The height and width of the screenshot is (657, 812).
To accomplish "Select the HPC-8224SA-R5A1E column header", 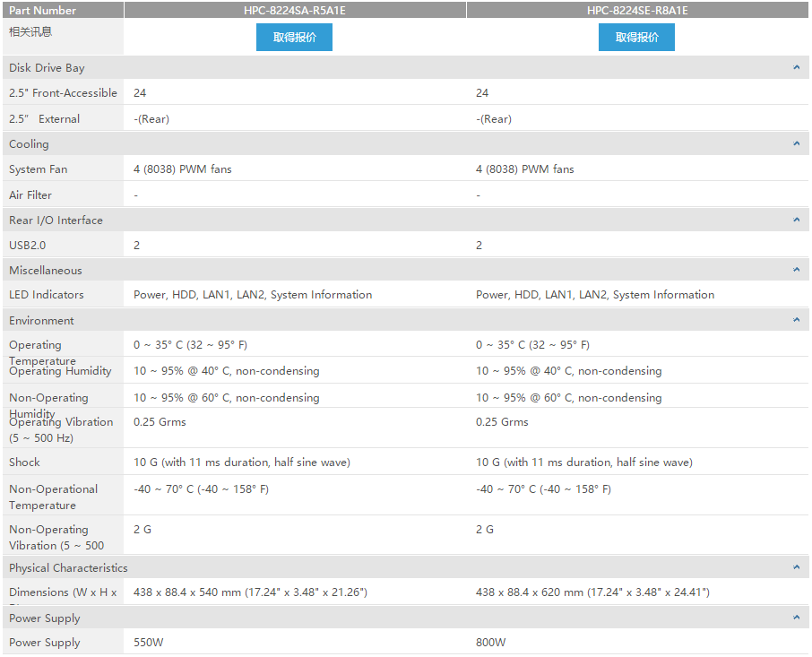I will point(294,11).
